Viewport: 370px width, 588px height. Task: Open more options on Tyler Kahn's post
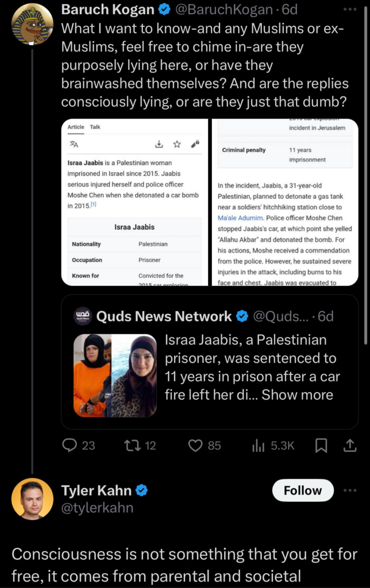point(351,489)
